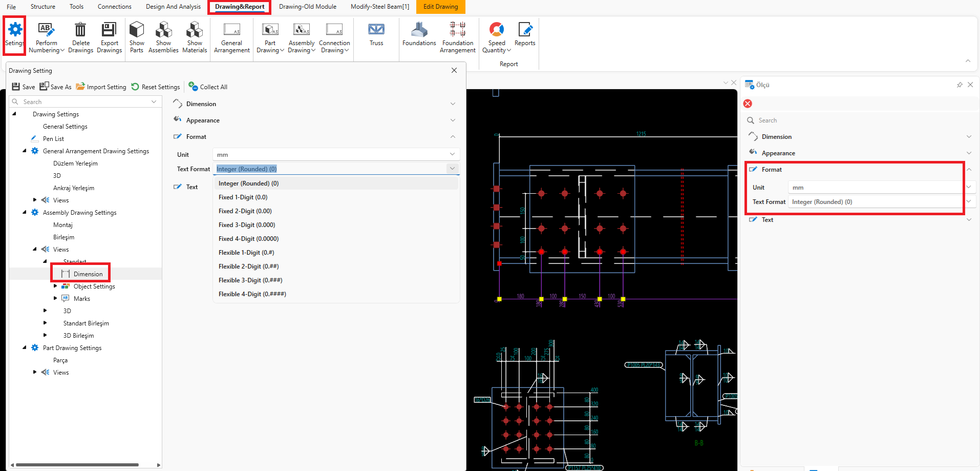Click the Export Drawings icon
The image size is (980, 471).
click(x=109, y=30)
